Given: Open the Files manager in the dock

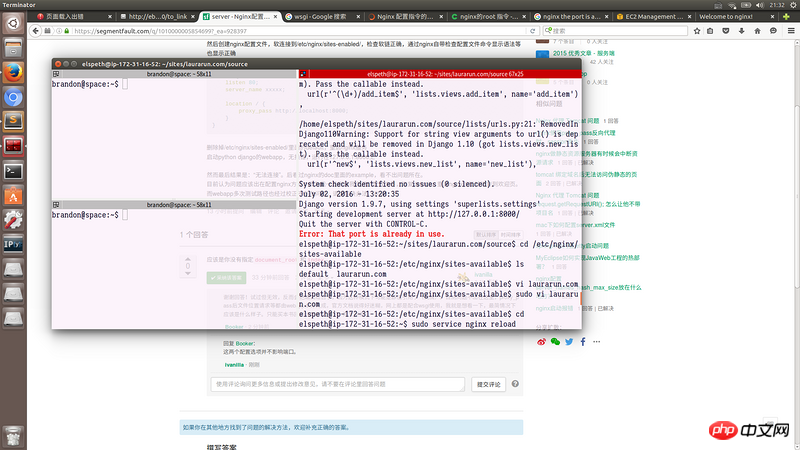Looking at the screenshot, I should tap(13, 48).
